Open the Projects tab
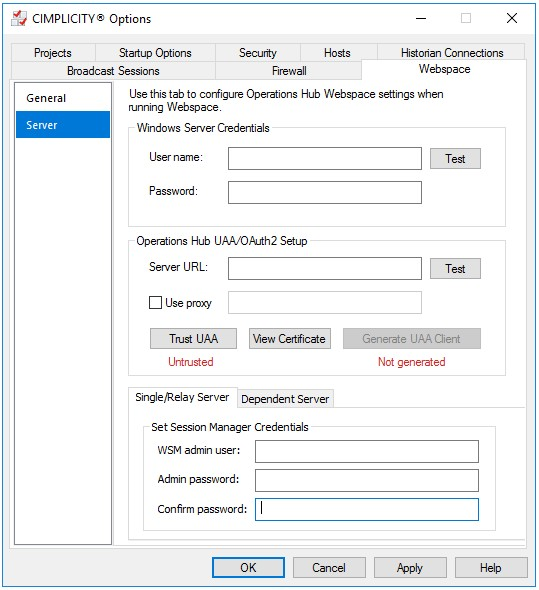 (x=53, y=53)
